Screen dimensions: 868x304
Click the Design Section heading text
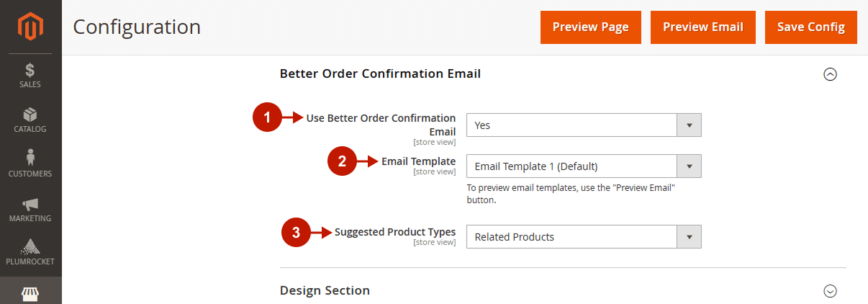[325, 290]
